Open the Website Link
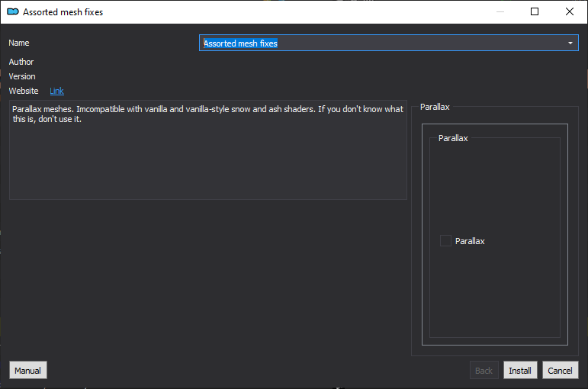Viewport: 588px width, 389px height. 56,91
